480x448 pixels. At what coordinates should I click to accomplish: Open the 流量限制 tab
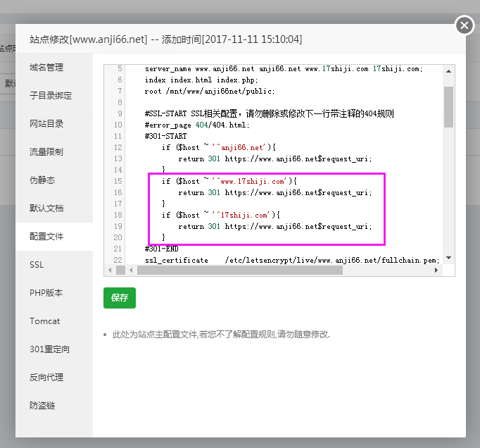point(54,152)
